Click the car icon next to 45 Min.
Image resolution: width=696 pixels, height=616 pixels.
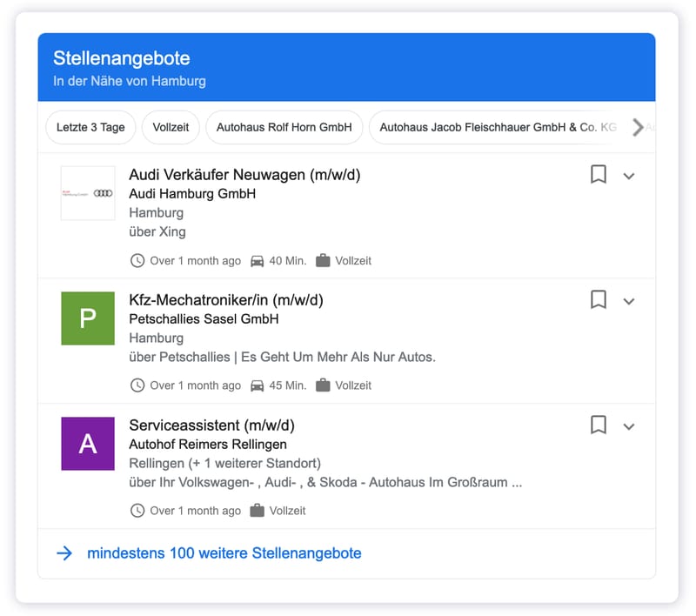(257, 385)
